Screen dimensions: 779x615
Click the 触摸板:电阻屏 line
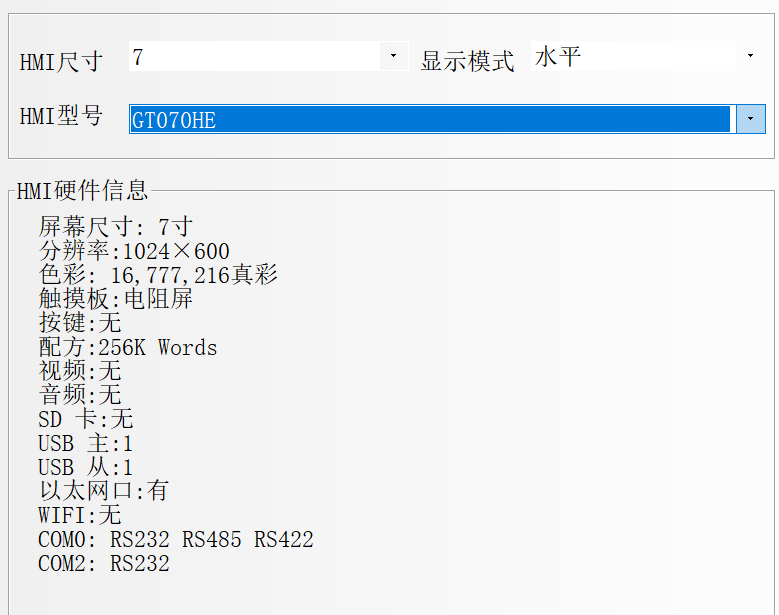point(115,299)
